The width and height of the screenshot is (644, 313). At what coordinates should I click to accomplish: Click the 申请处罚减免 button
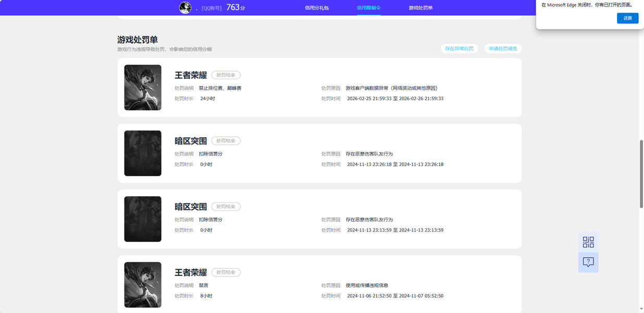[x=503, y=49]
